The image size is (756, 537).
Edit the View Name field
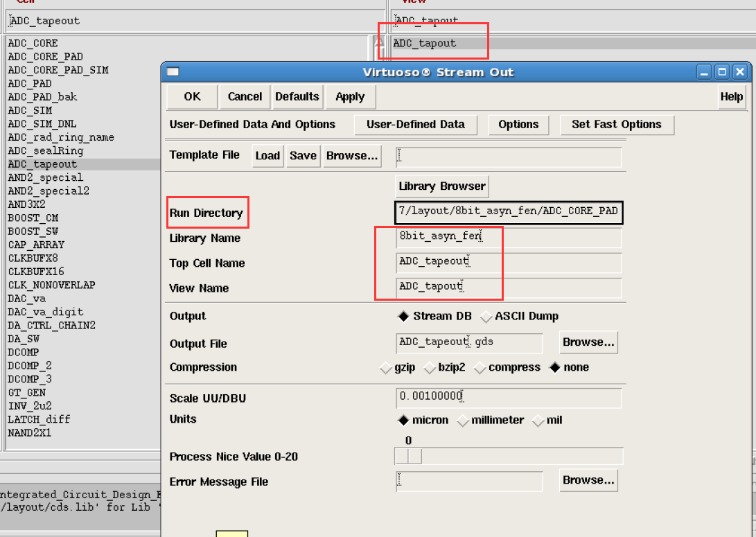(x=509, y=288)
